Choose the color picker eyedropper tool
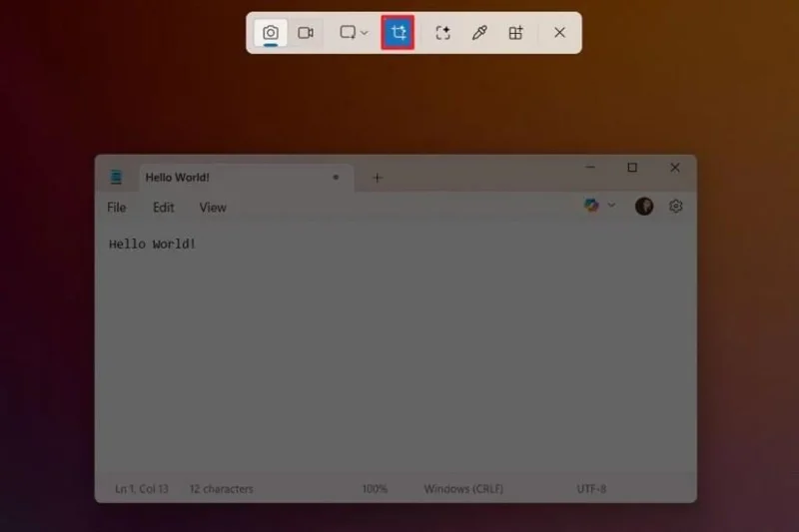The image size is (799, 532). (x=479, y=33)
